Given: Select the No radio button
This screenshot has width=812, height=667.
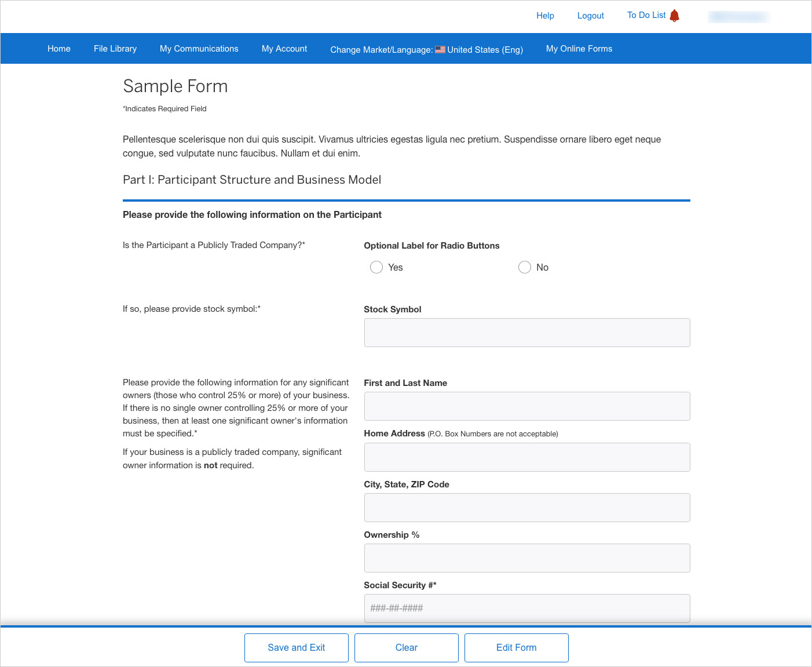Looking at the screenshot, I should [x=525, y=267].
